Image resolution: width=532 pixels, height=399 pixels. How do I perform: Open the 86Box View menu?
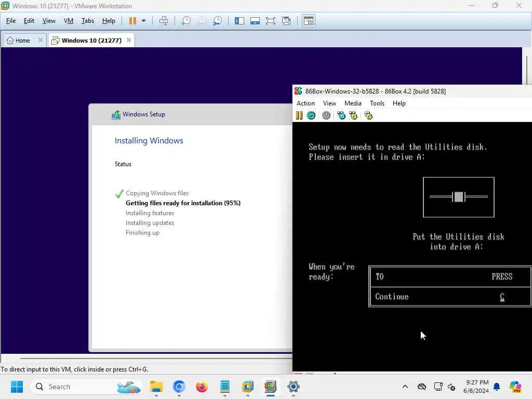[329, 103]
